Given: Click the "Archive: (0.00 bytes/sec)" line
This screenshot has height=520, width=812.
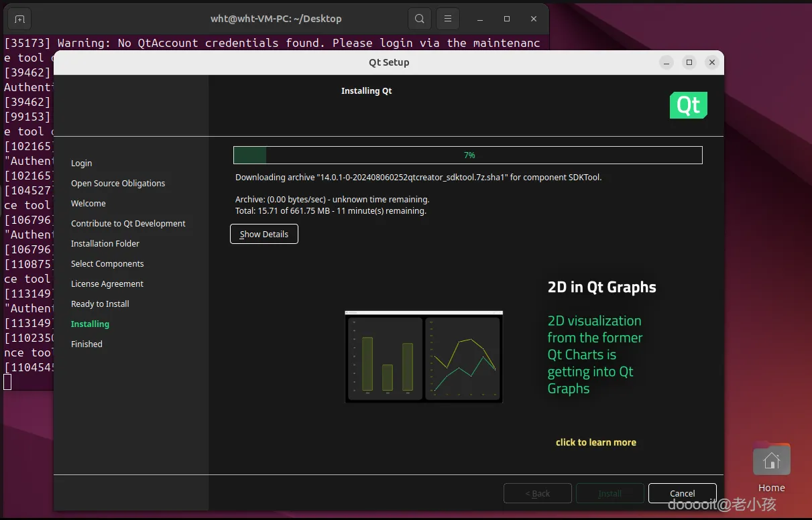Looking at the screenshot, I should [x=332, y=200].
